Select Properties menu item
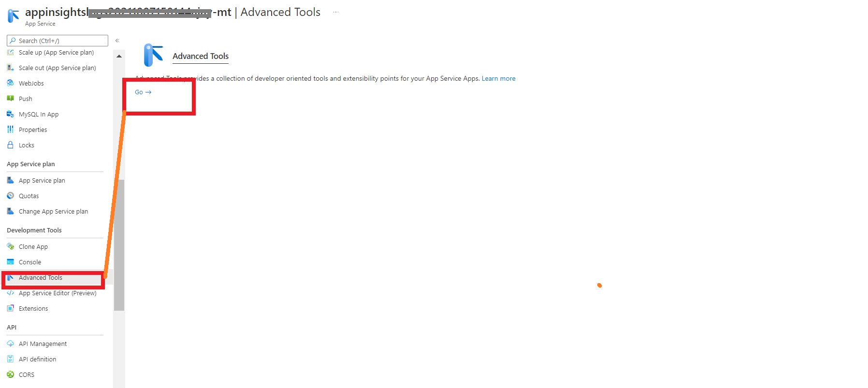 (33, 129)
